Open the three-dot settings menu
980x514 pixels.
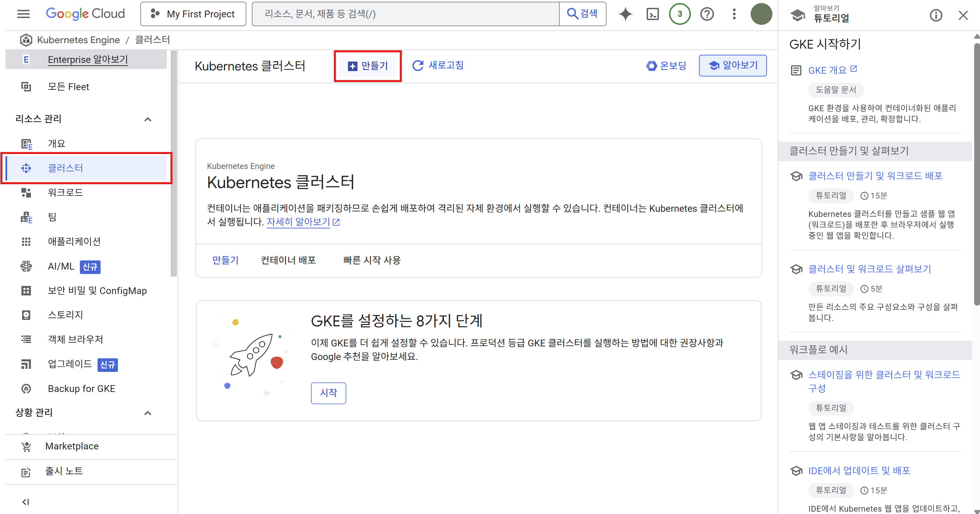tap(734, 14)
